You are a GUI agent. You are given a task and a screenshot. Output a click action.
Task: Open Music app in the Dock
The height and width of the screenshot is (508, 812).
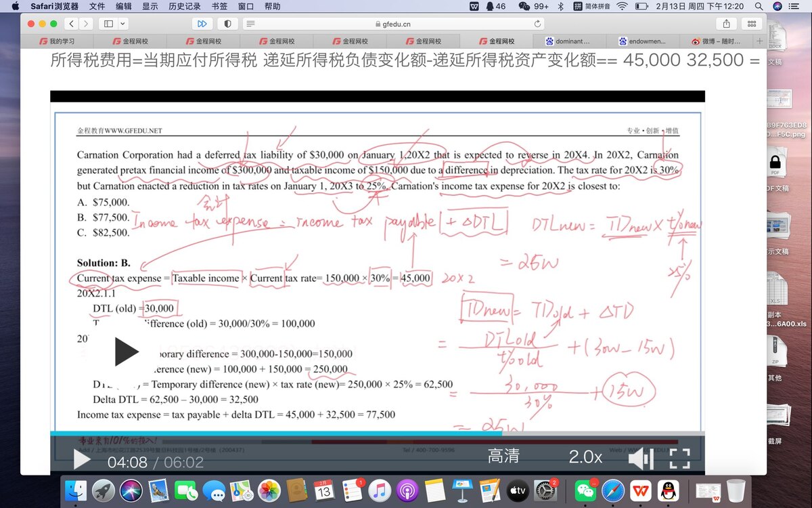click(x=380, y=490)
